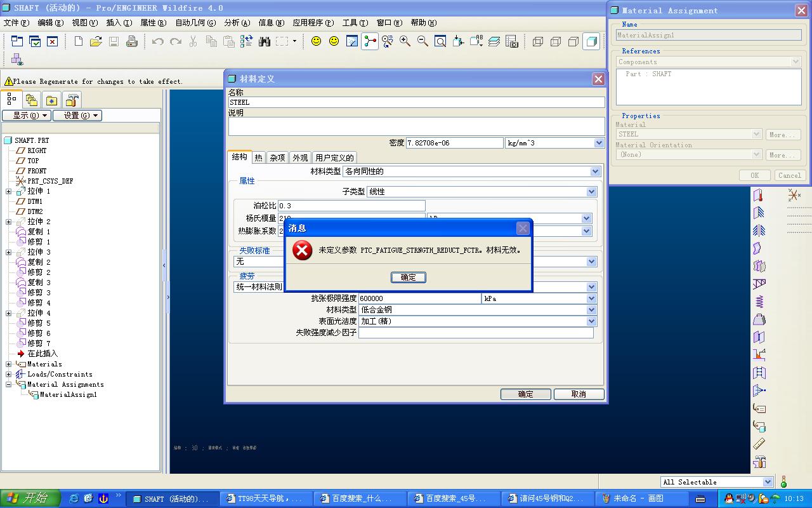Open the 设置 dropdown in navigator
Viewport: 812px width, 508px height.
pos(77,116)
